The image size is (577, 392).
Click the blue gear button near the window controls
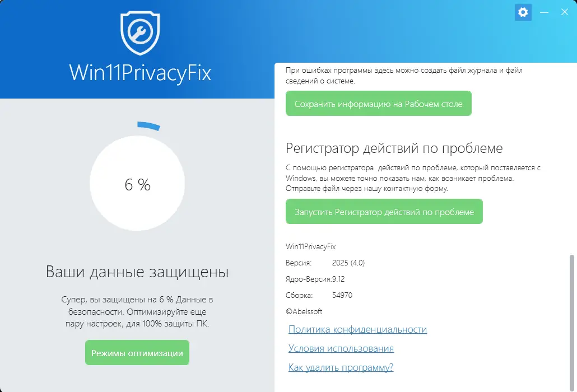pos(523,12)
